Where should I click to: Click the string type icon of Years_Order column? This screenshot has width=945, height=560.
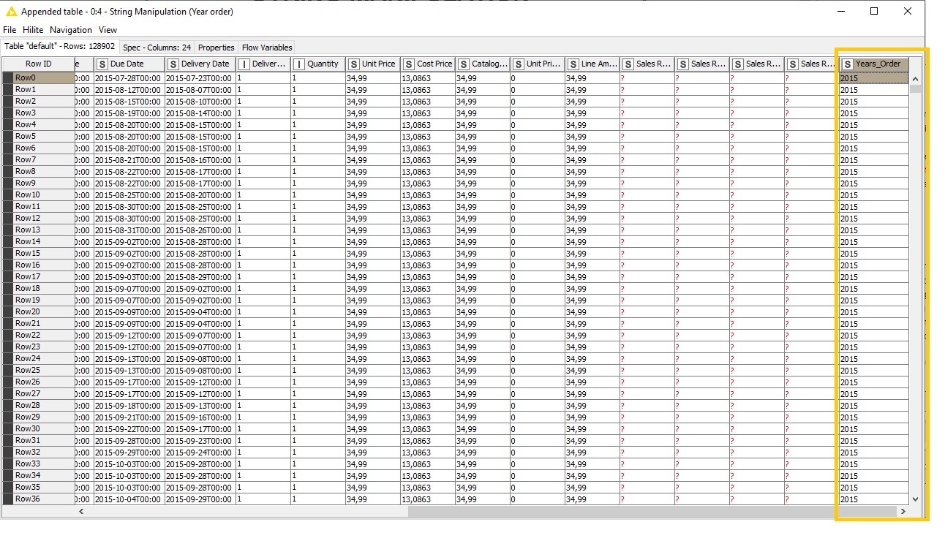pyautogui.click(x=848, y=64)
